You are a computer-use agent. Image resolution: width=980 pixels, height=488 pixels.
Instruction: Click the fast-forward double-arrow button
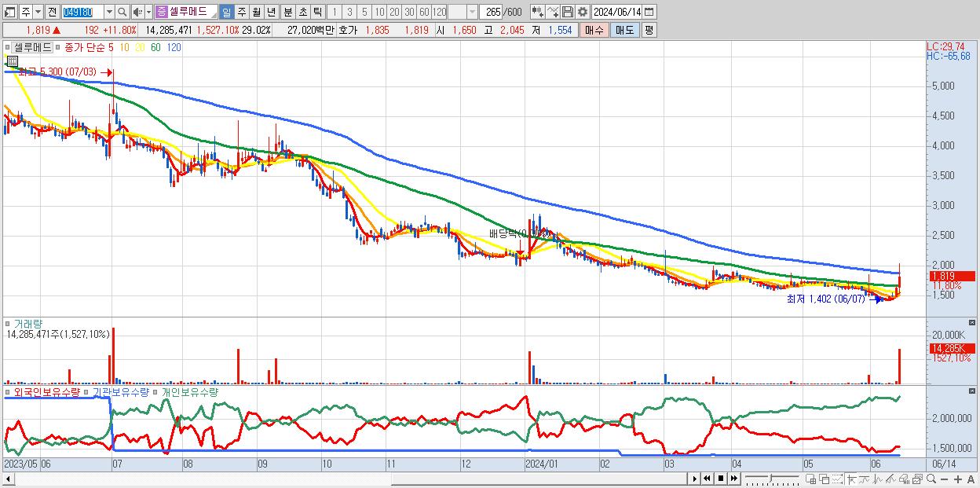click(x=734, y=479)
